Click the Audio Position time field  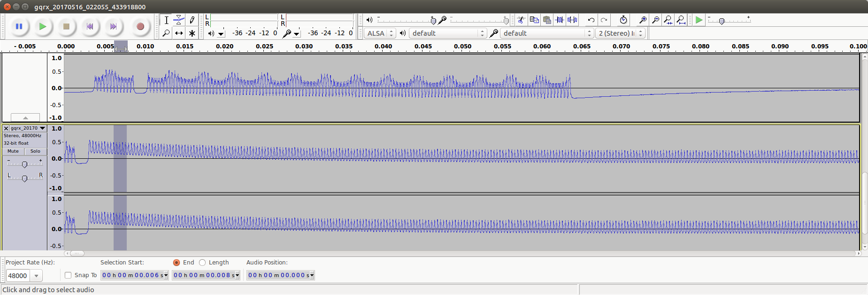pyautogui.click(x=281, y=275)
